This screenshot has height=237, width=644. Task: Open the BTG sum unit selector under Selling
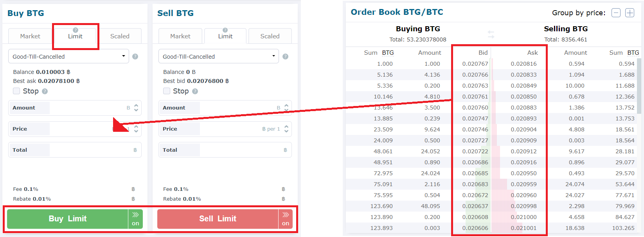pyautogui.click(x=633, y=53)
